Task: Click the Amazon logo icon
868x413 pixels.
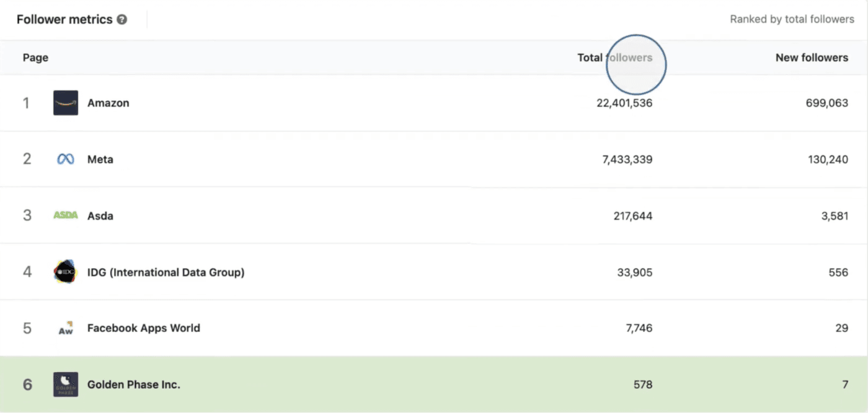Action: 66,103
